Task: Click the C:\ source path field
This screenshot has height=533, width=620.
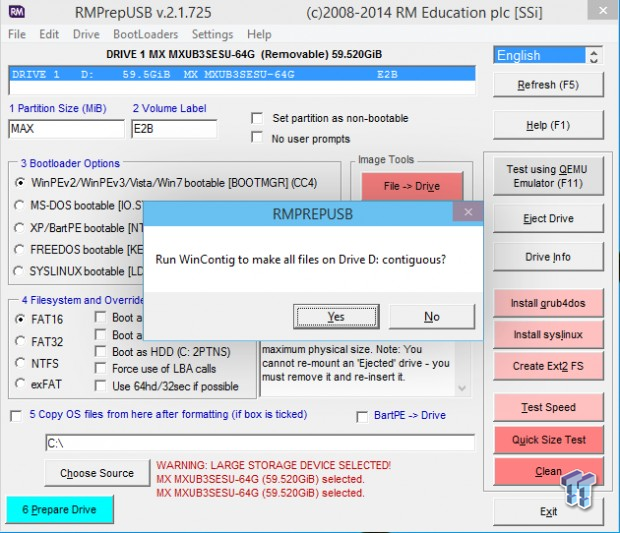Action: pyautogui.click(x=260, y=443)
